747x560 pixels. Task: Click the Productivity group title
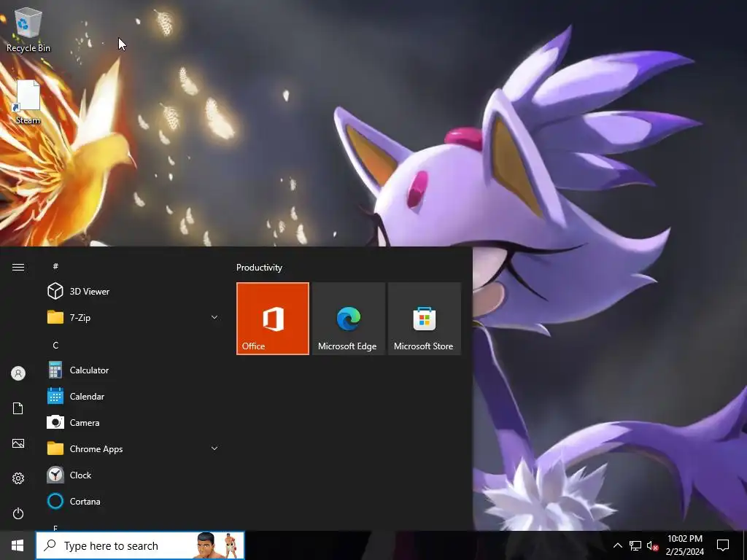(259, 268)
